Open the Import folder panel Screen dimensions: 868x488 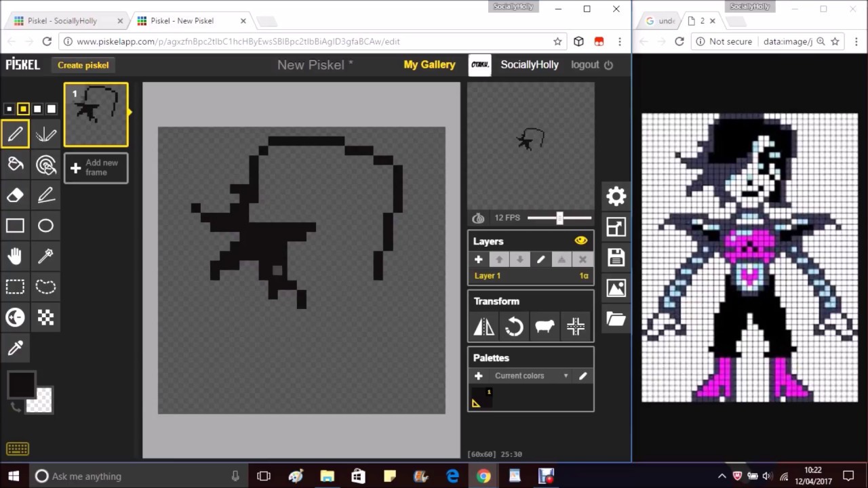point(616,319)
